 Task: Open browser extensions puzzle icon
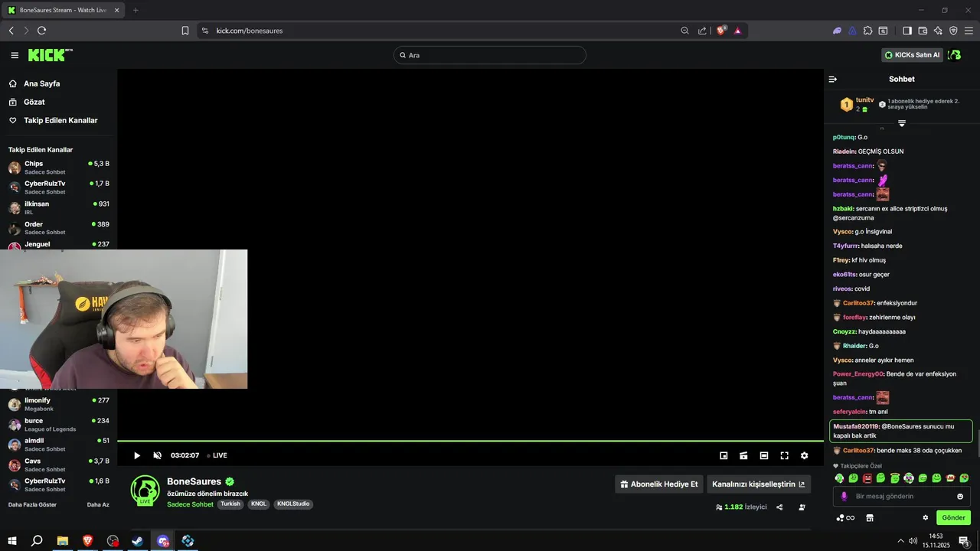pyautogui.click(x=867, y=31)
